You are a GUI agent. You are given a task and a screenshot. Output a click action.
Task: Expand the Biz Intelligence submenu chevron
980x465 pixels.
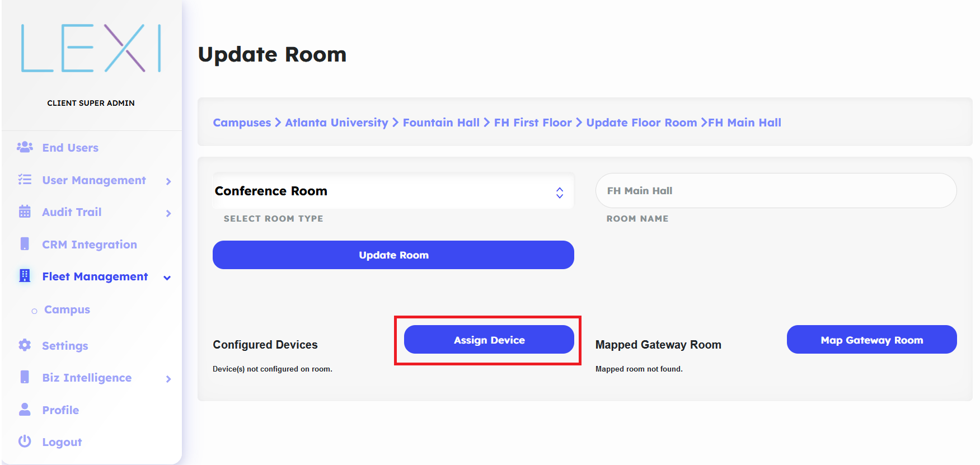pyautogui.click(x=168, y=379)
